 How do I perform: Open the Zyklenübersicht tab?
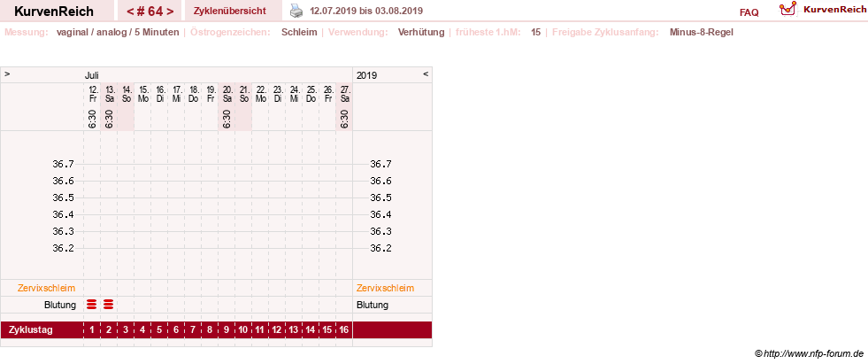coord(230,12)
